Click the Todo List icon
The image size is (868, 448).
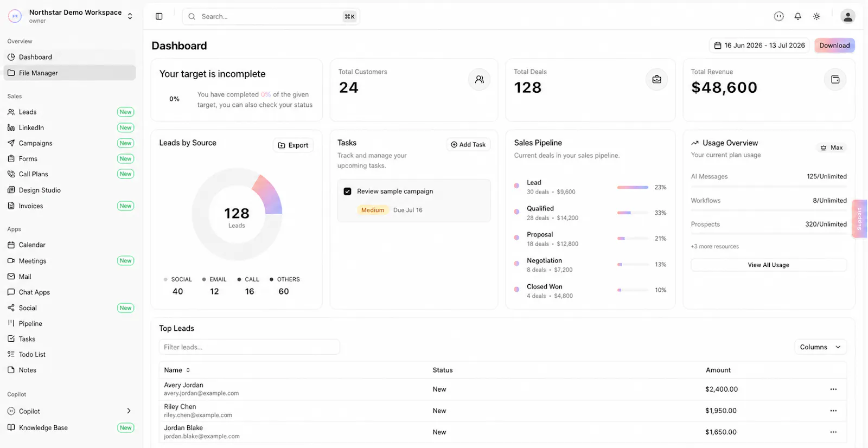point(11,354)
